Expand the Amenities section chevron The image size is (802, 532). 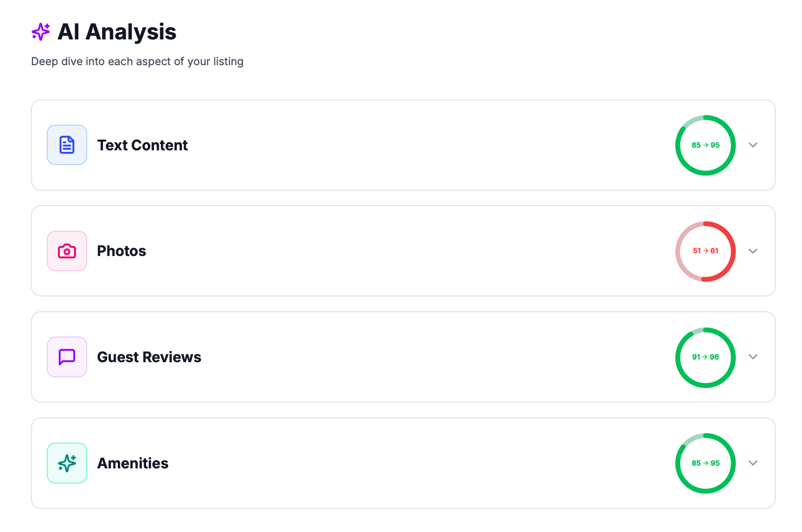(x=753, y=463)
